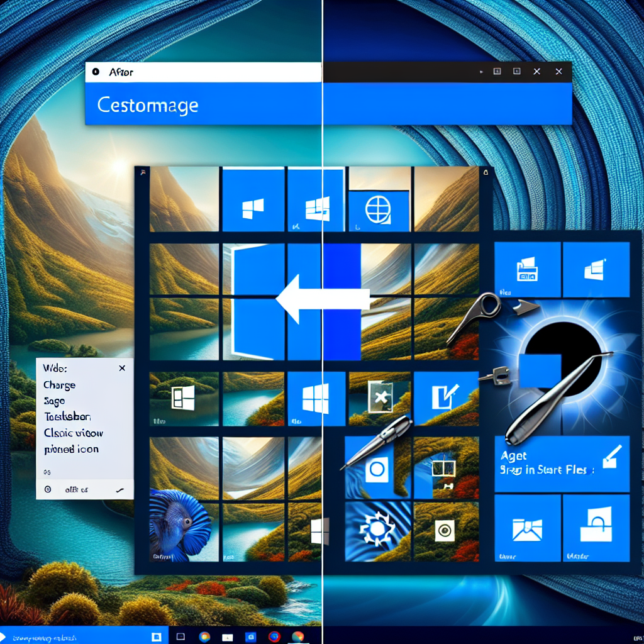Click the After window title
Screen dimensions: 644x644
[121, 72]
